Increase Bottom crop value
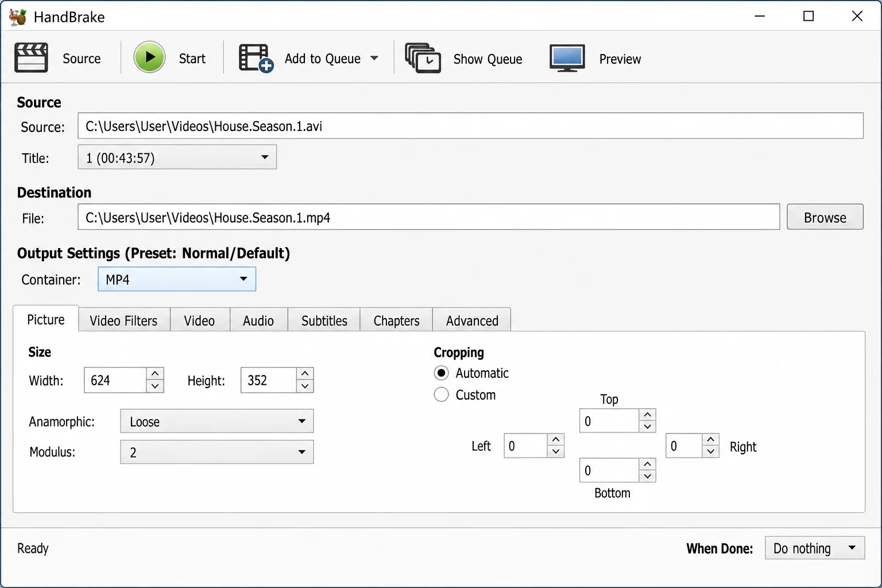This screenshot has height=588, width=882. [648, 464]
